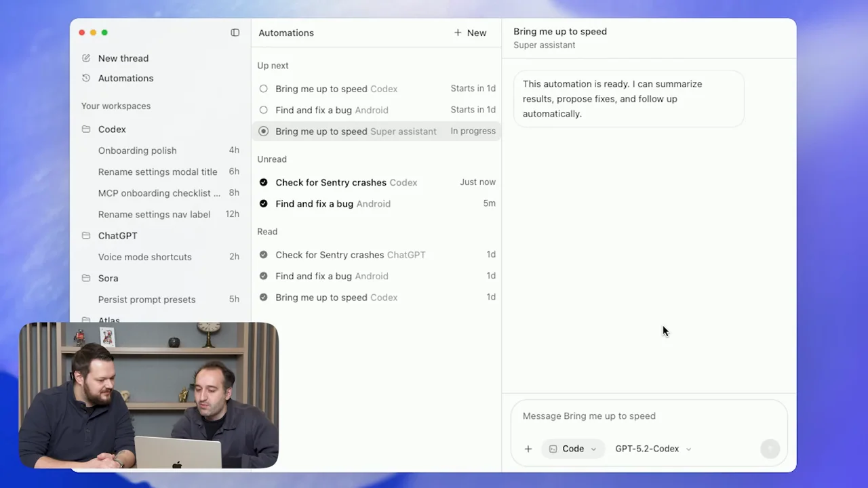Click the webcam video overlay thumbnail
The image size is (868, 488).
(149, 395)
